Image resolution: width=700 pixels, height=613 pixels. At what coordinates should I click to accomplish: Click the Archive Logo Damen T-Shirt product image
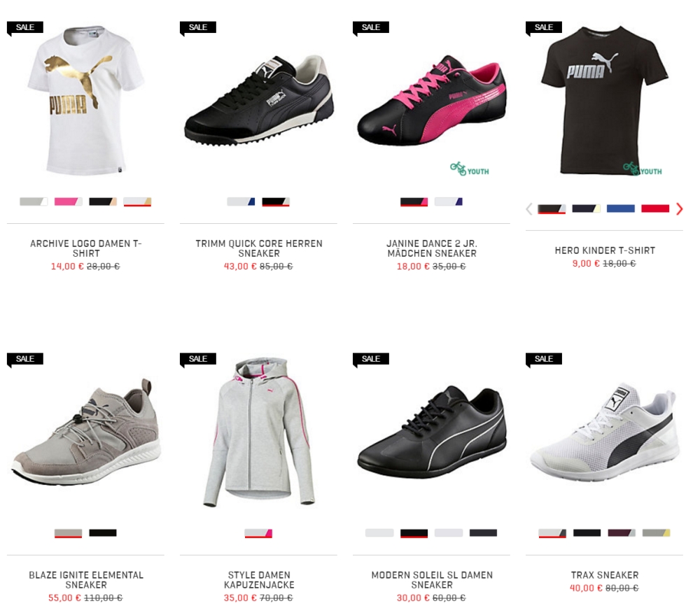[85, 100]
